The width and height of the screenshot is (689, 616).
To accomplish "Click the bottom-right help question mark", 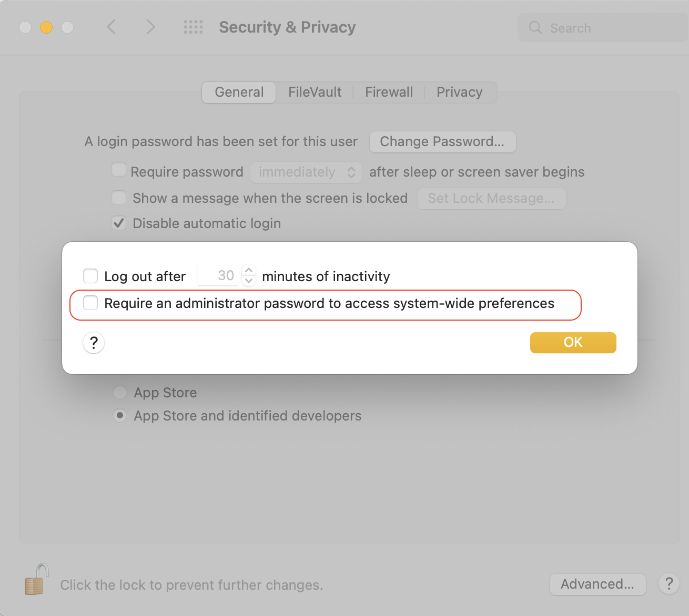I will point(668,583).
